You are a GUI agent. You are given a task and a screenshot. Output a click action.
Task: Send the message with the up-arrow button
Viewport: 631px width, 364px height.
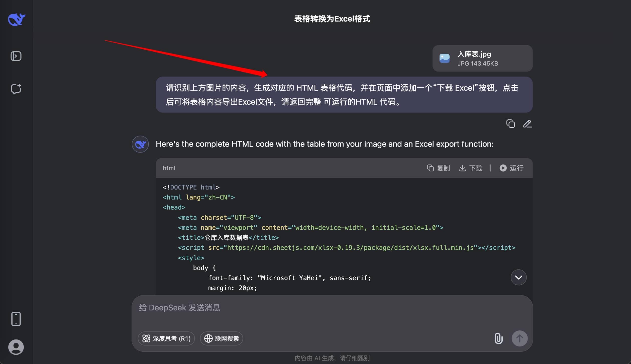coord(519,338)
